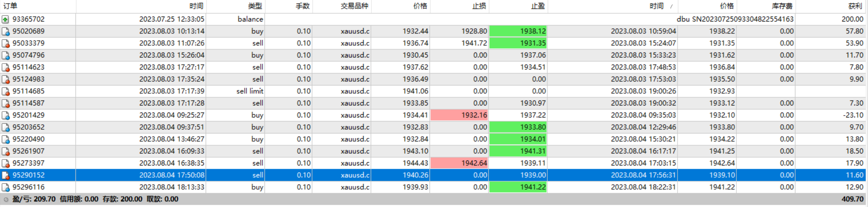Image resolution: width=868 pixels, height=207 pixels.
Task: Select the green take-profit cell 1933.80
Action: click(x=518, y=127)
